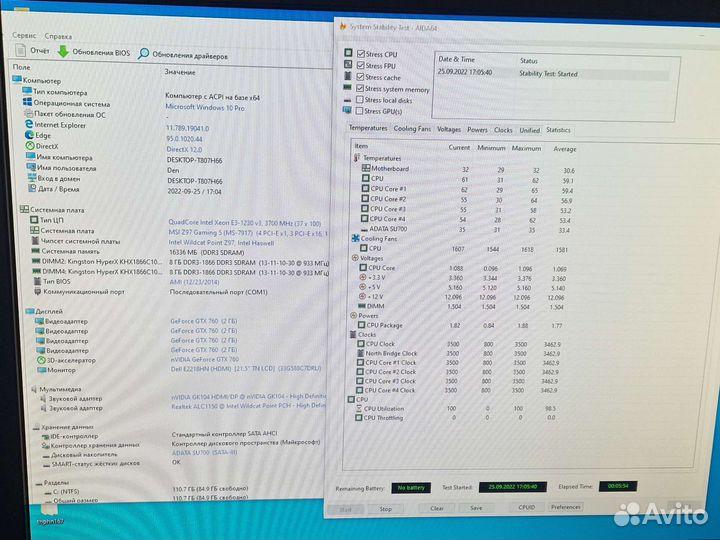Open the Microsoft Windows 10 Pro link

pyautogui.click(x=205, y=107)
